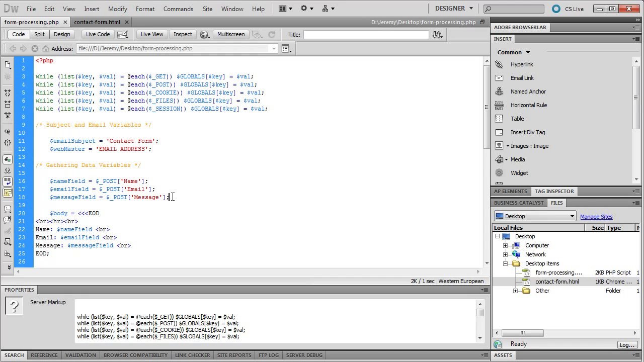Open the help icon in Properties panel

(15, 306)
